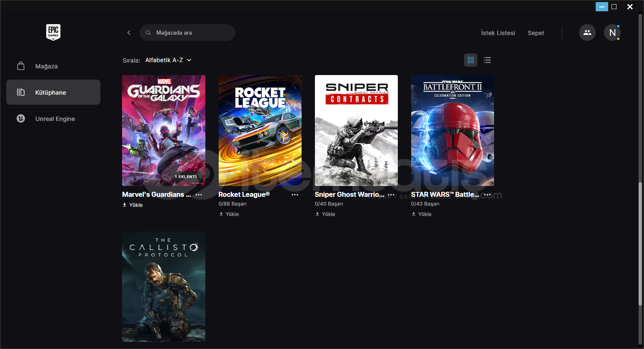The image size is (644, 349).
Task: Click the vertical scrollbar thumb
Action: (640, 244)
